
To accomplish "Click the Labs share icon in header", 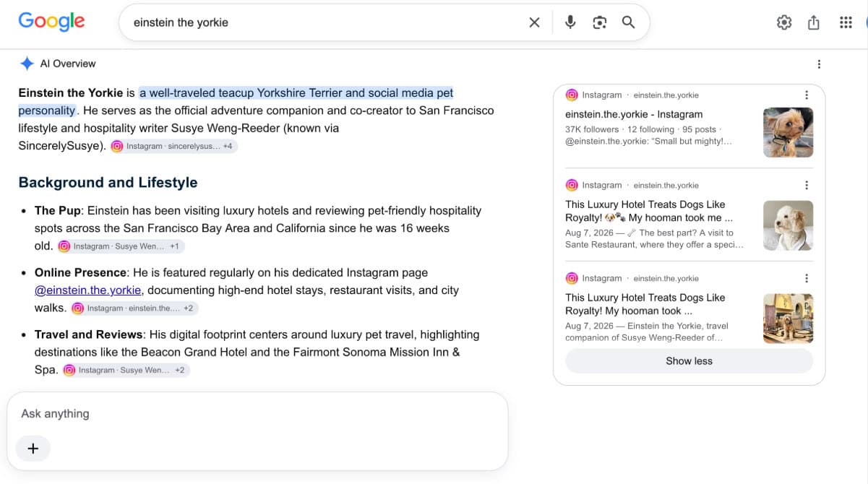I will [814, 22].
